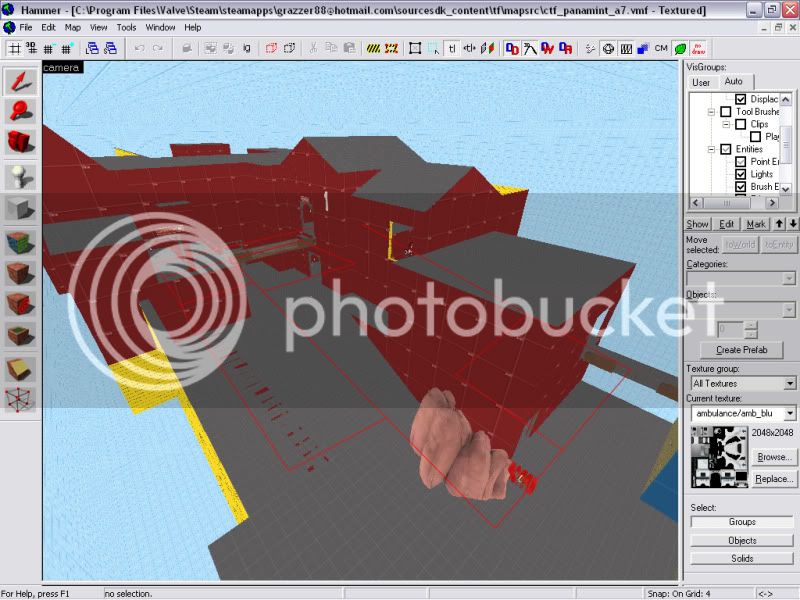Click the Ungroup selection icon
Viewport: 800px width, 600px height.
coord(228,48)
